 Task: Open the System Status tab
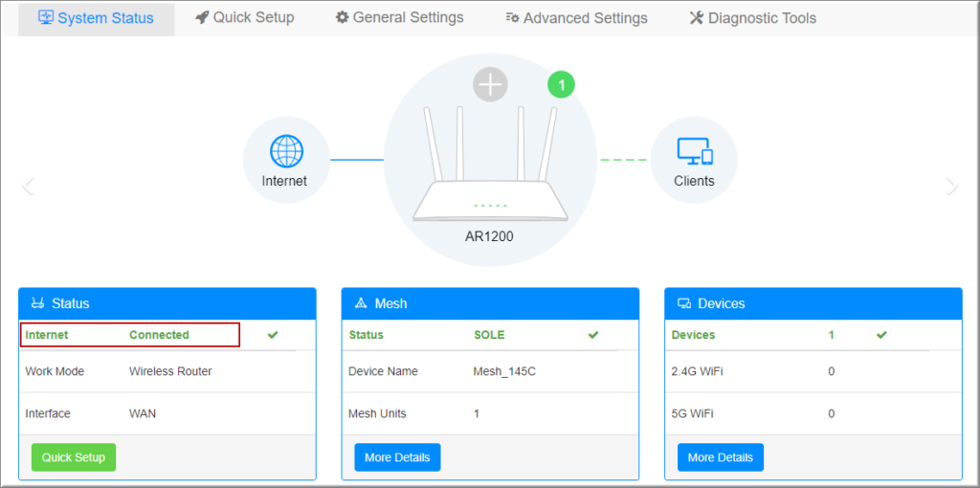96,18
